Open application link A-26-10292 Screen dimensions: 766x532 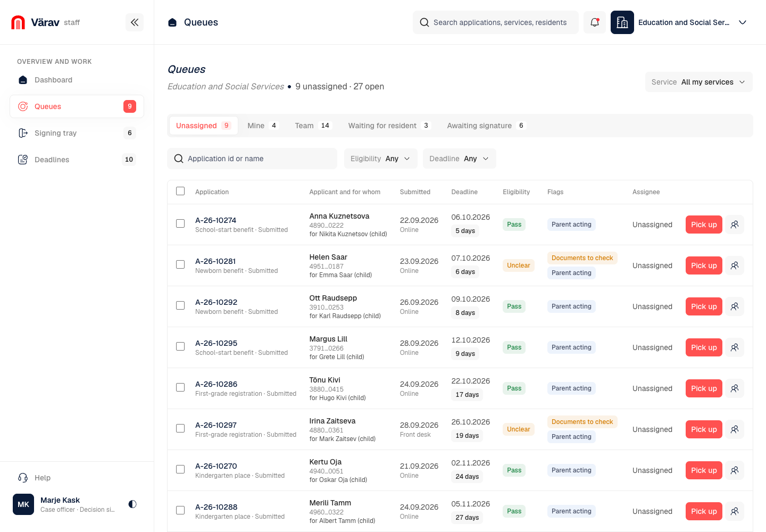216,302
